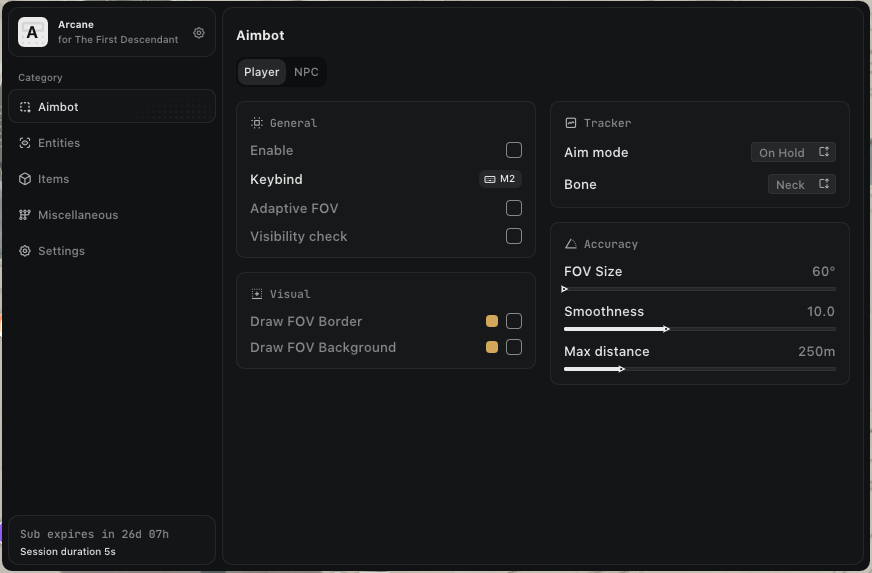
Task: Click the Arcane logo icon
Action: (x=33, y=33)
